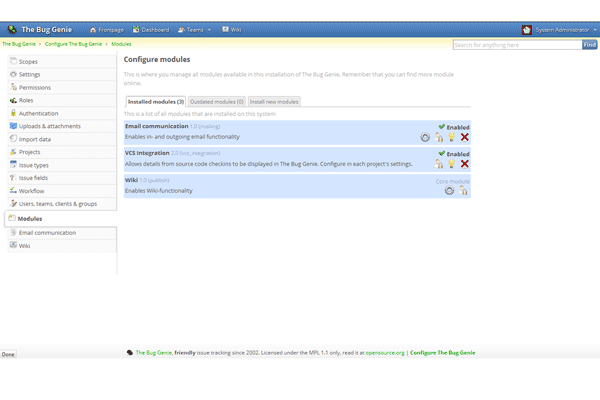600x400 pixels.
Task: Click the Wiki module row title
Action: click(131, 180)
